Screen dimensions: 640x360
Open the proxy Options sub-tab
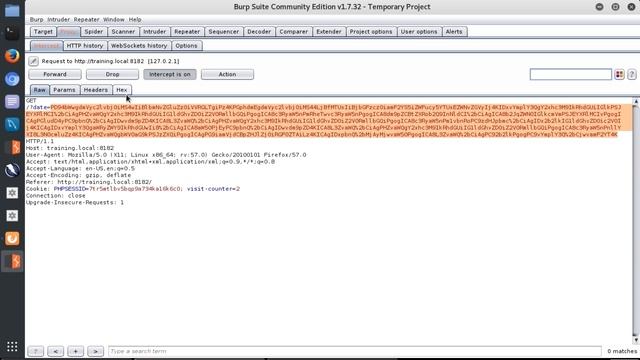coord(187,46)
